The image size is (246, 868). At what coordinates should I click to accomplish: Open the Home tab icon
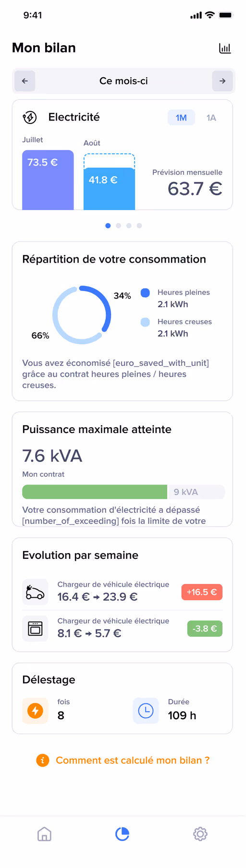44,834
